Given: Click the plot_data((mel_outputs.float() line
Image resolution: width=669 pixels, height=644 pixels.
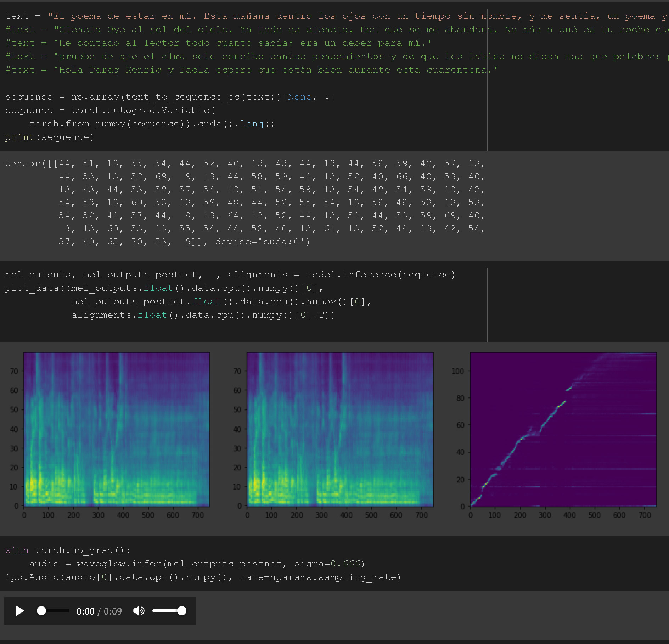Looking at the screenshot, I should pyautogui.click(x=164, y=288).
